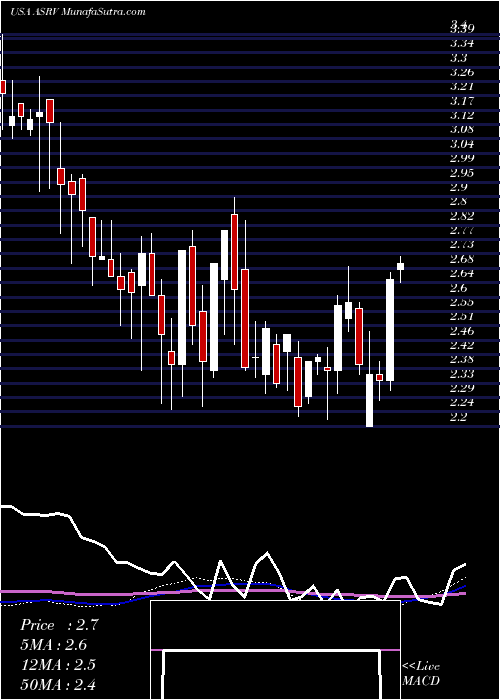Viewport: 500px width, 700px height.
Task: Click the 2.46 price axis label
Action: pos(462,331)
